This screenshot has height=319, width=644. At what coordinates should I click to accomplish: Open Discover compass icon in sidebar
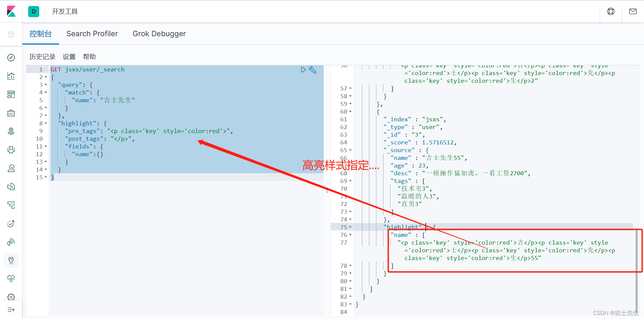pyautogui.click(x=11, y=58)
